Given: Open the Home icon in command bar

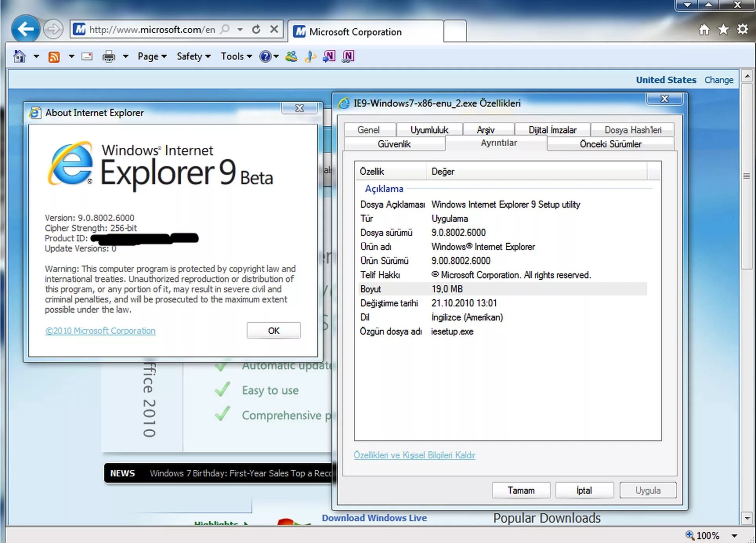Looking at the screenshot, I should [x=19, y=56].
